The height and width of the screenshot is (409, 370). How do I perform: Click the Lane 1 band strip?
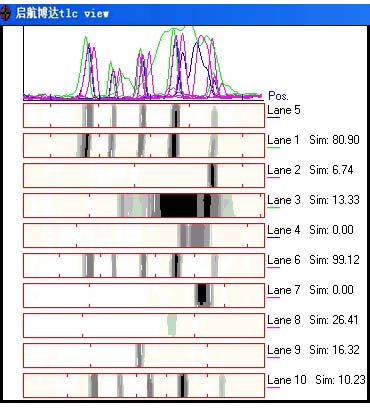[x=144, y=145]
